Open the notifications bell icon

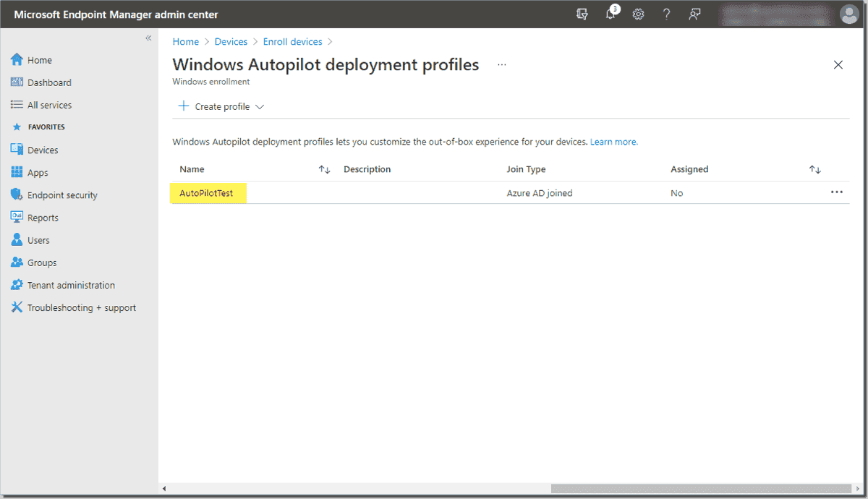point(611,14)
